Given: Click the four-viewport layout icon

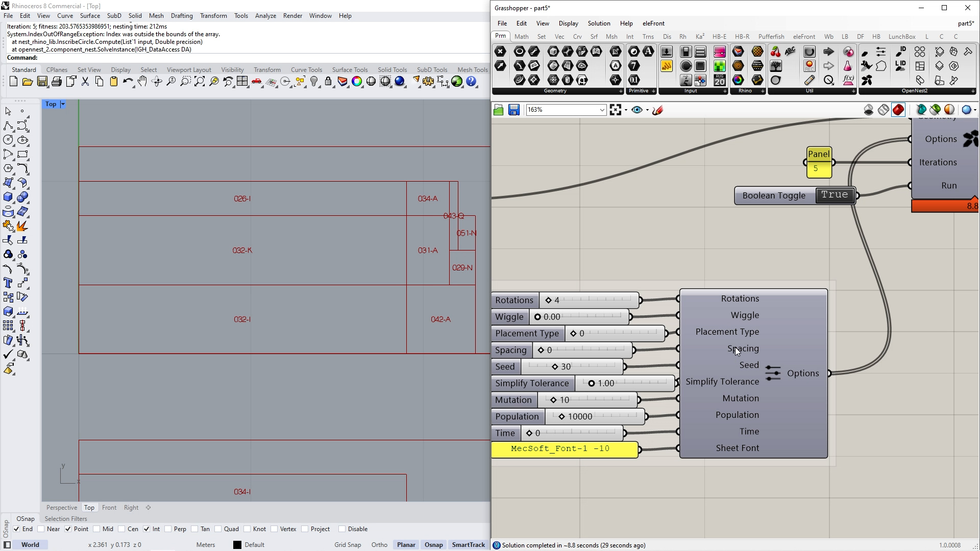Looking at the screenshot, I should tap(242, 82).
